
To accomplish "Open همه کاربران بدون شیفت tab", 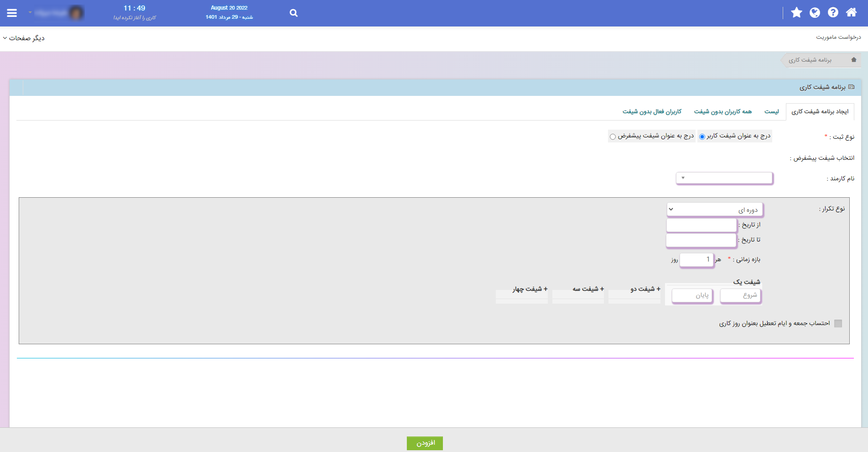I will click(x=723, y=111).
